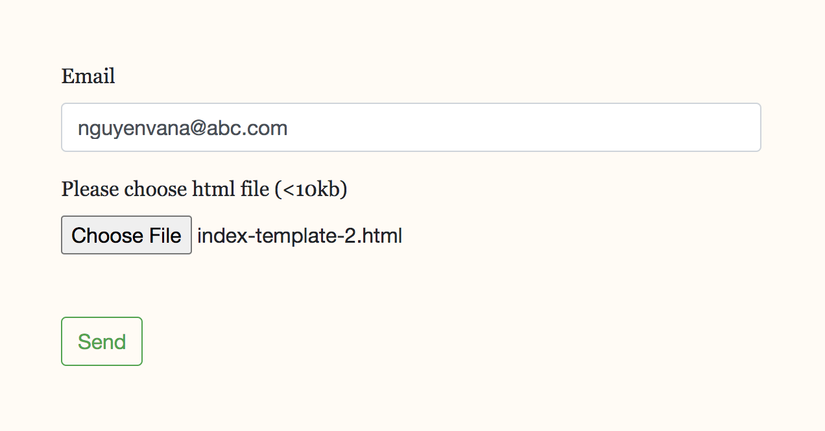Click the text showing the chosen html file

pos(300,236)
